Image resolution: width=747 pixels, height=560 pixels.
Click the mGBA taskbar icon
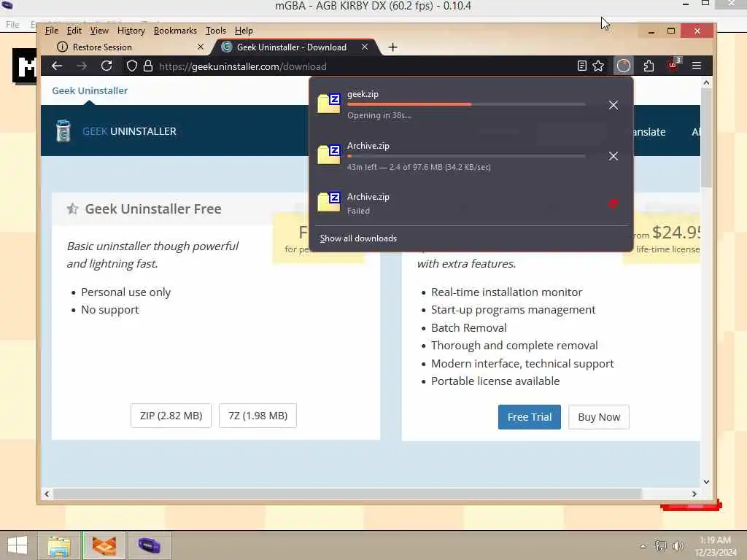point(149,545)
